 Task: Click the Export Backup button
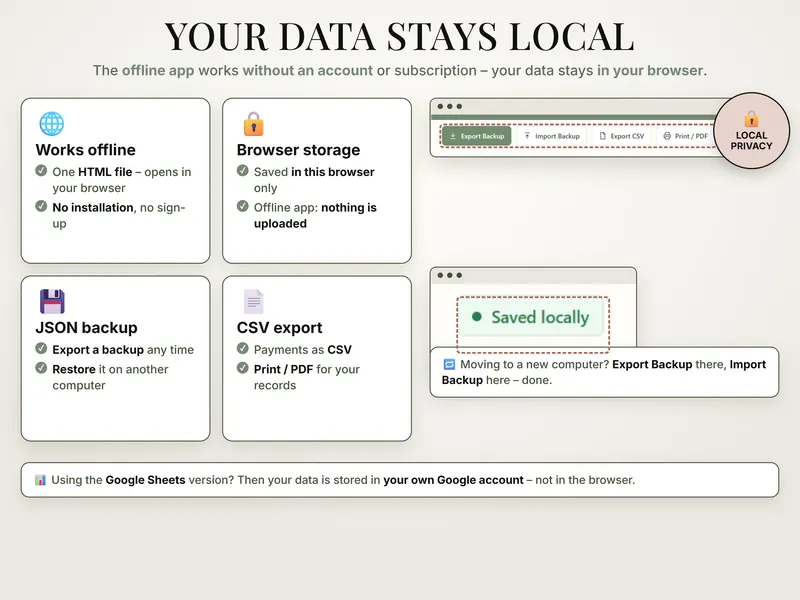[x=477, y=136]
